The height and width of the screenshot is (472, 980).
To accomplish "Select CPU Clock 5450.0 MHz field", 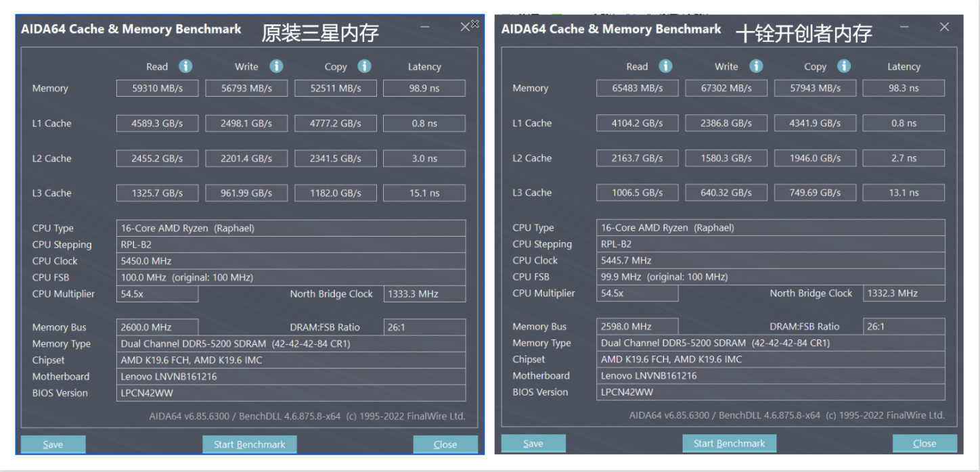I will click(x=291, y=261).
